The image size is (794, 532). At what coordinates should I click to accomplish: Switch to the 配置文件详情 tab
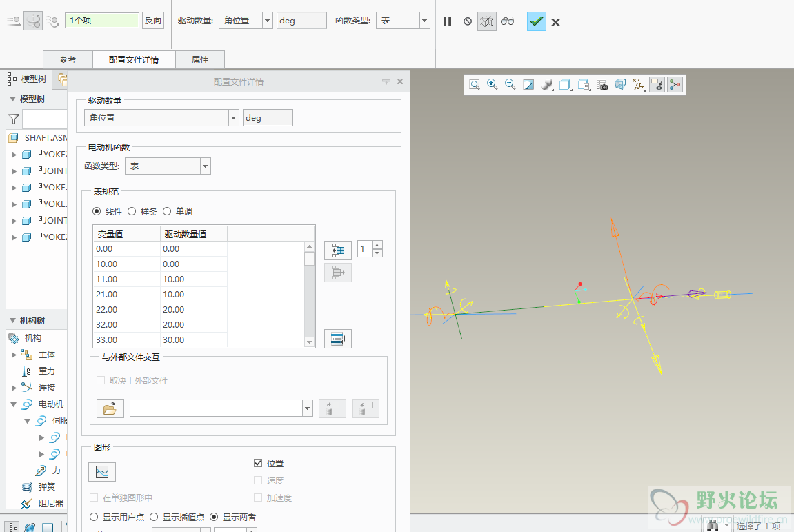coord(134,60)
